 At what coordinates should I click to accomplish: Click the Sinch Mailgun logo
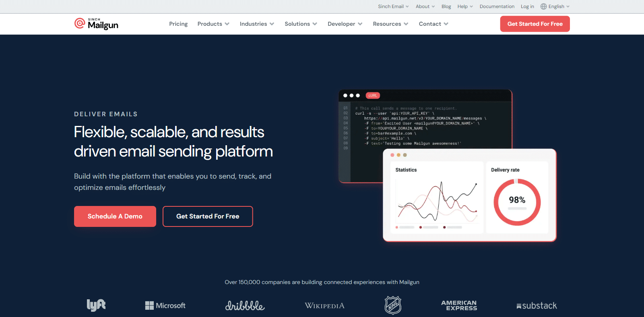pyautogui.click(x=96, y=24)
